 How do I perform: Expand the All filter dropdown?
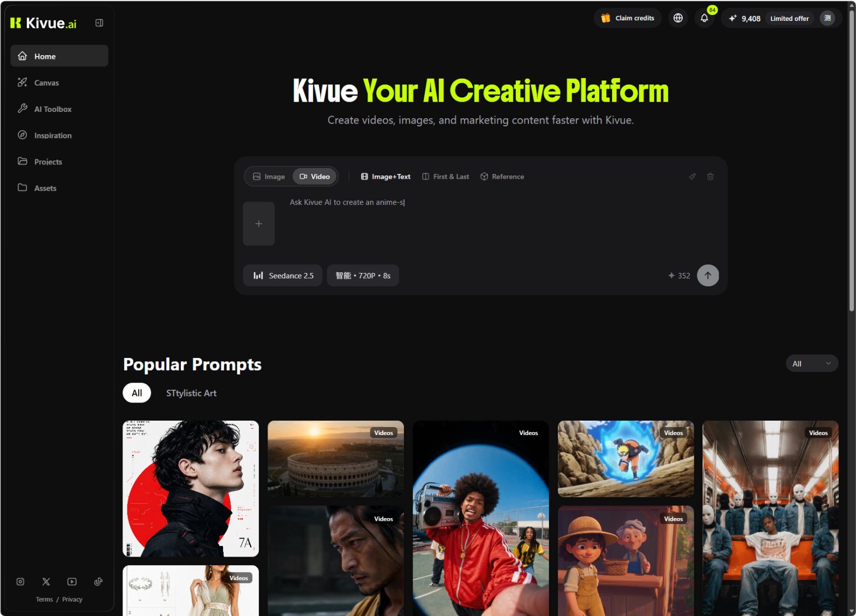[x=812, y=363]
